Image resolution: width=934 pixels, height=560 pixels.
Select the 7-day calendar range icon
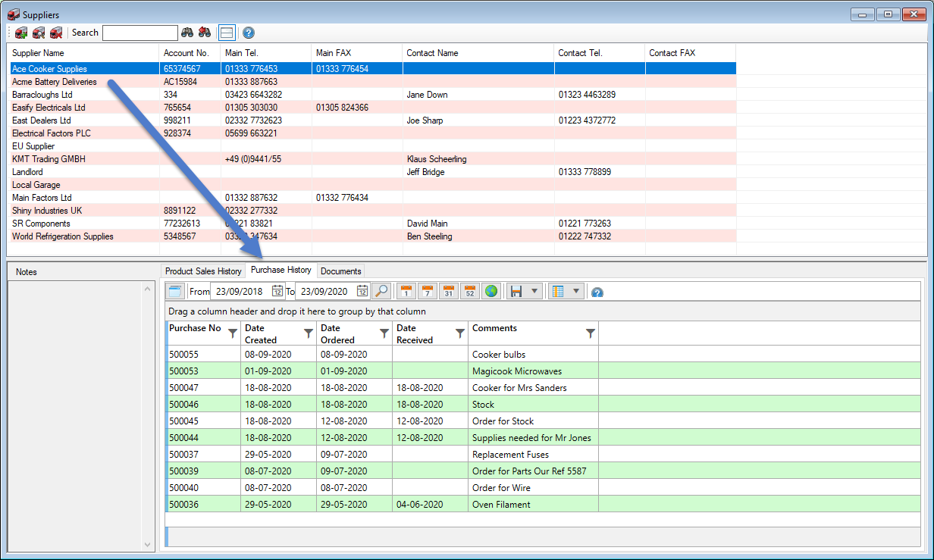coord(428,291)
